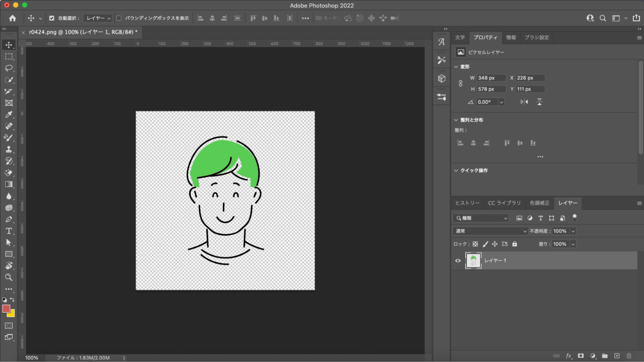644x362 pixels.
Task: Select the Lasso tool
Action: tap(9, 68)
